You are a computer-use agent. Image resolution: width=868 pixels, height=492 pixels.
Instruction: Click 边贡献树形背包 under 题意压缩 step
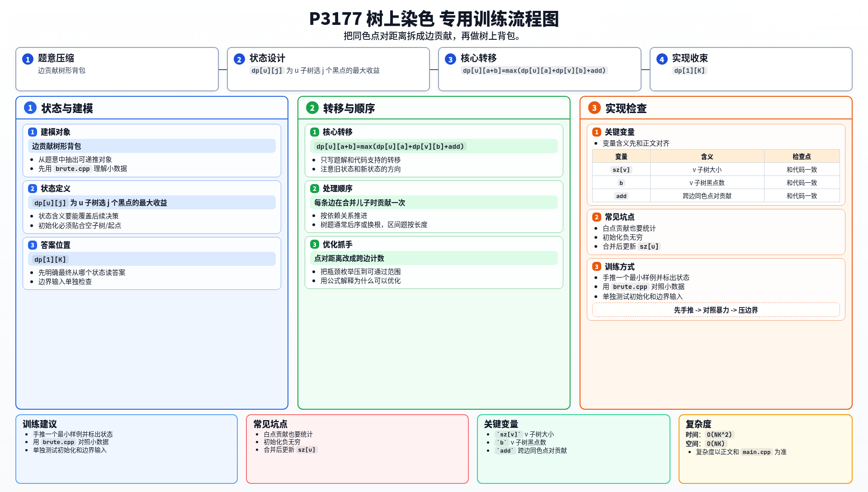[61, 71]
